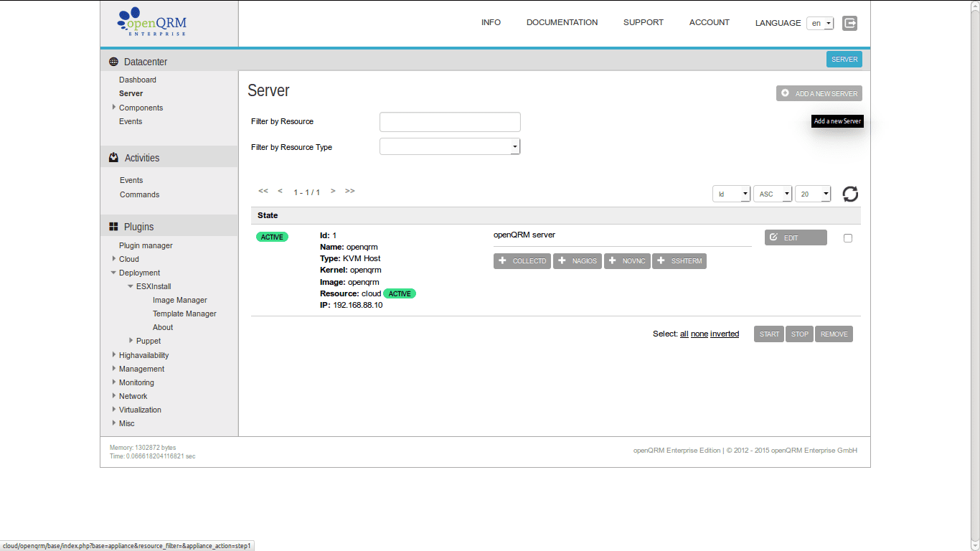980x551 pixels.
Task: Launch the NOVNC console button
Action: 627,261
